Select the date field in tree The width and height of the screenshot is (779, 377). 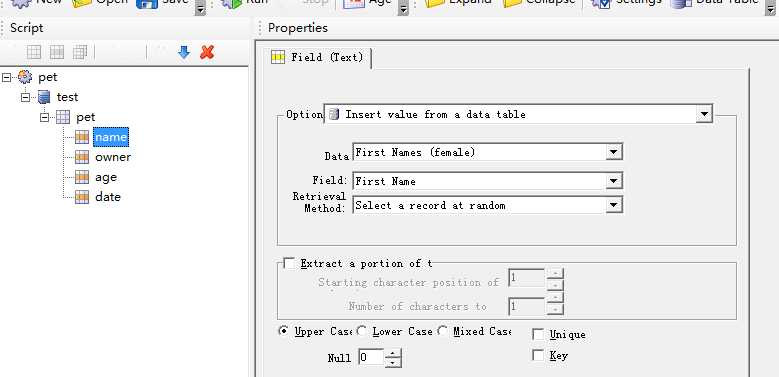(x=108, y=197)
